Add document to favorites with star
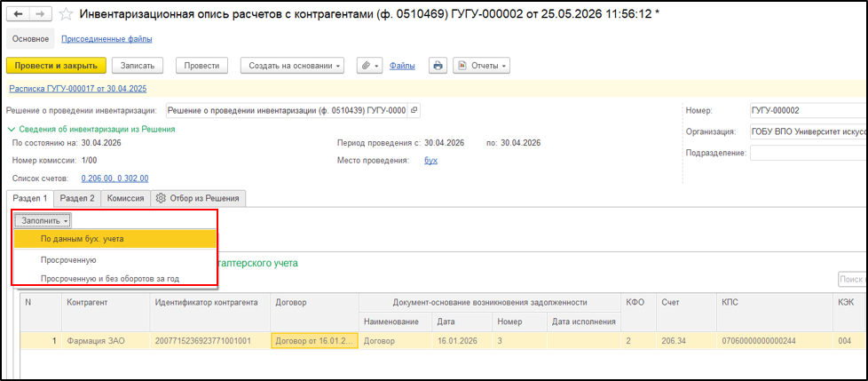 pos(67,14)
